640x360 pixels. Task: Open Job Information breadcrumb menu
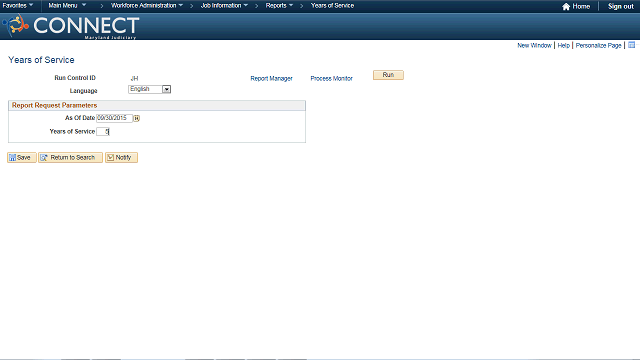coord(224,6)
